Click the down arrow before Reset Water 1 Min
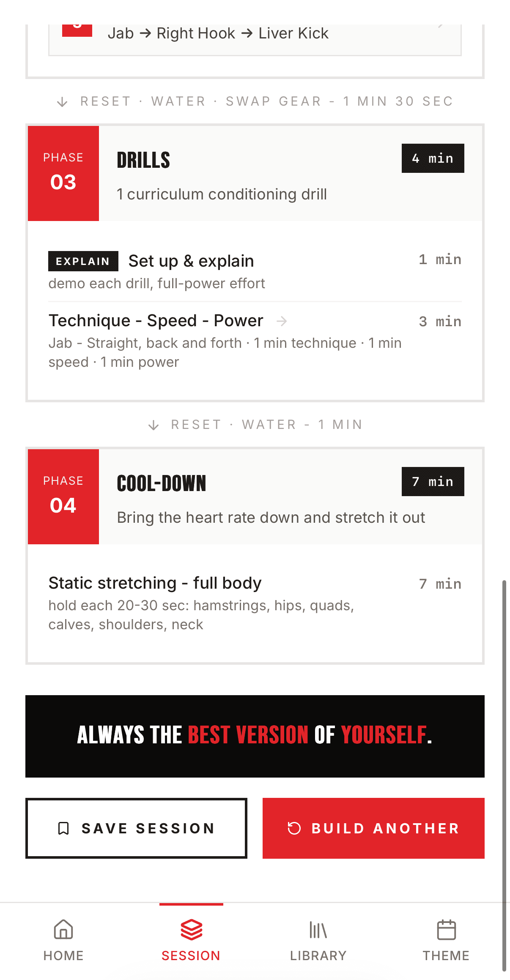The image size is (510, 980). [154, 425]
